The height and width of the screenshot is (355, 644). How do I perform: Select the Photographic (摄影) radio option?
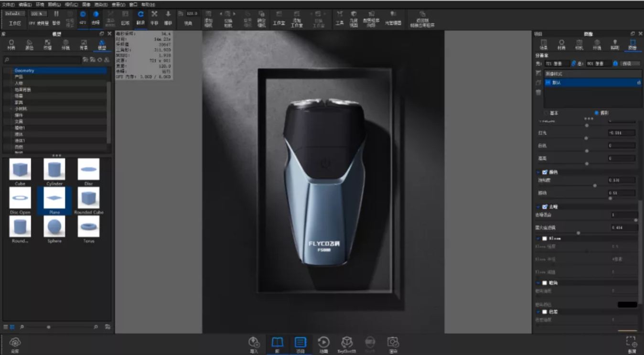[597, 113]
